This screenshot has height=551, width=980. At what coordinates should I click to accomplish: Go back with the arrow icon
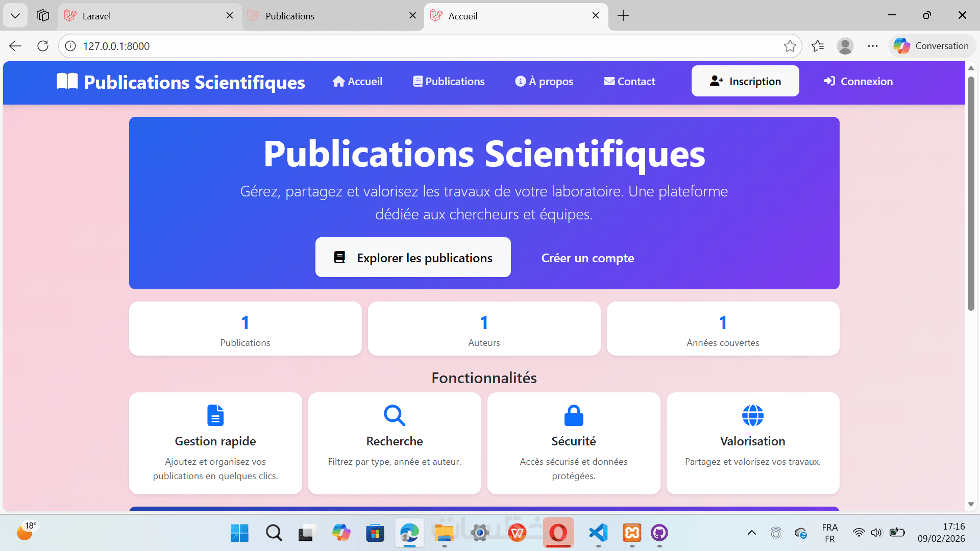coord(15,46)
